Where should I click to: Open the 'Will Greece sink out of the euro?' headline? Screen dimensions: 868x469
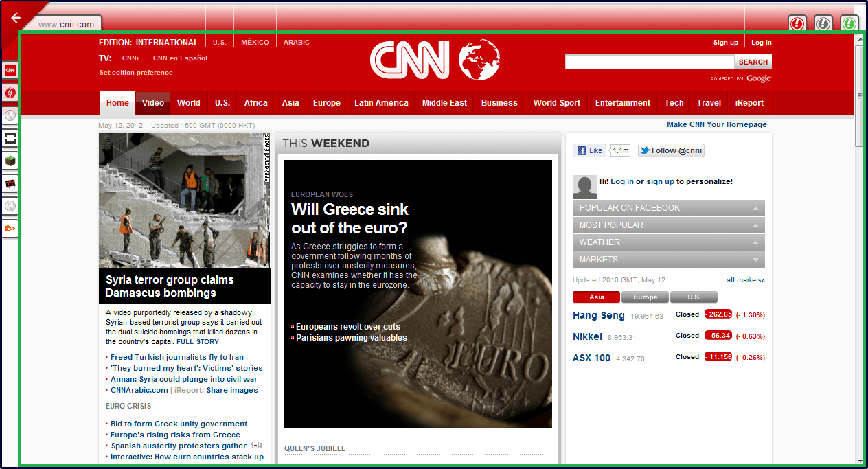click(350, 218)
